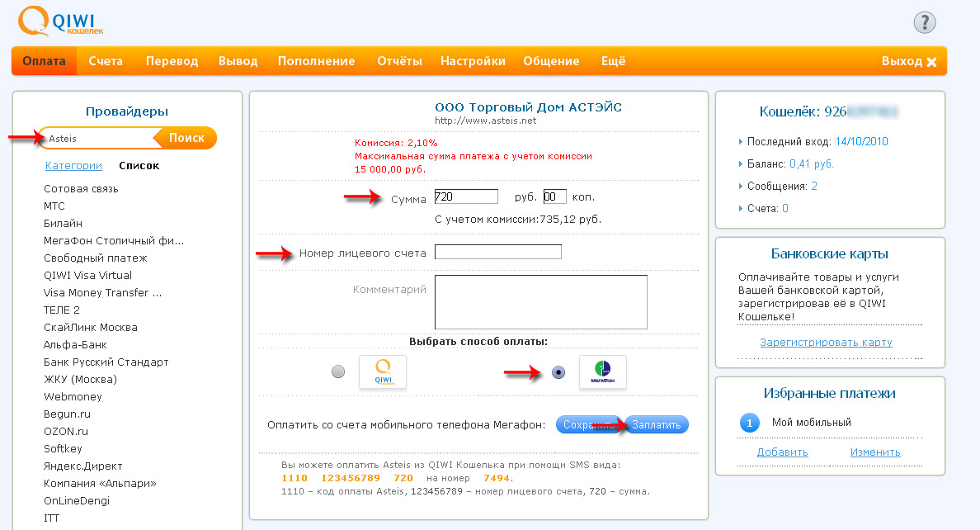Select Webmoney provider
This screenshot has height=530, width=980.
tap(73, 397)
